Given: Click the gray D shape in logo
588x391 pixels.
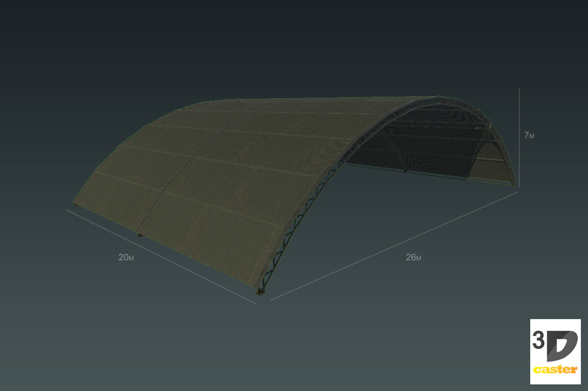Looking at the screenshot, I should [562, 345].
